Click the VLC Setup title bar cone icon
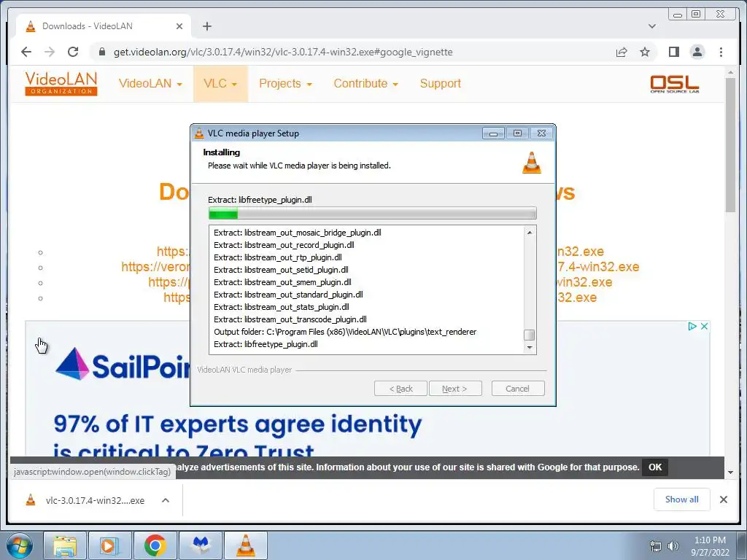This screenshot has height=560, width=747. click(x=199, y=133)
